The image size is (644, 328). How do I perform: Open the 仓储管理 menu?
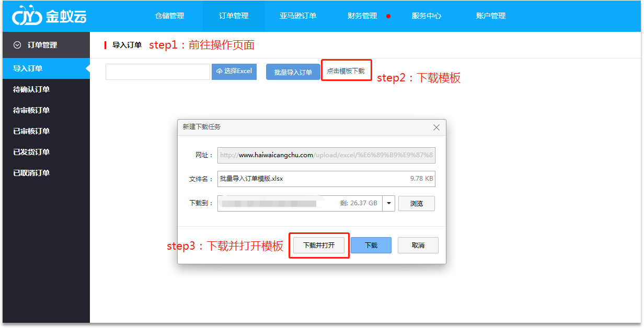click(169, 16)
